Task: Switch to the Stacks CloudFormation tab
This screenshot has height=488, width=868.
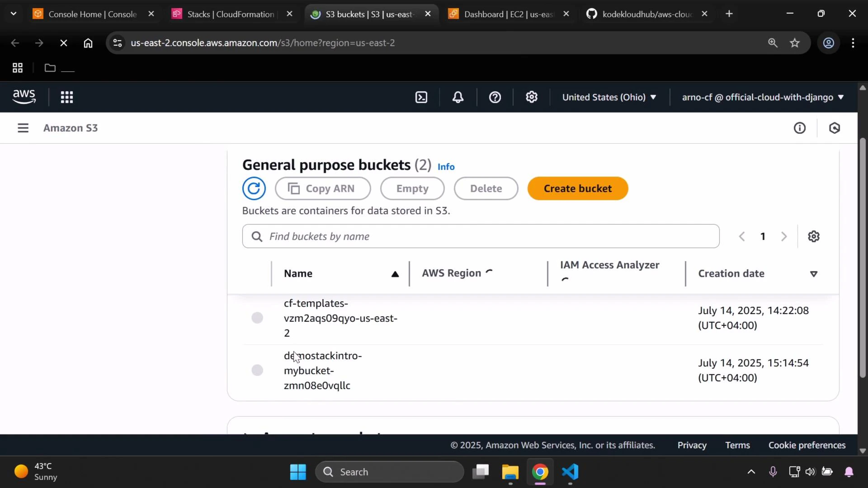Action: pos(231,14)
